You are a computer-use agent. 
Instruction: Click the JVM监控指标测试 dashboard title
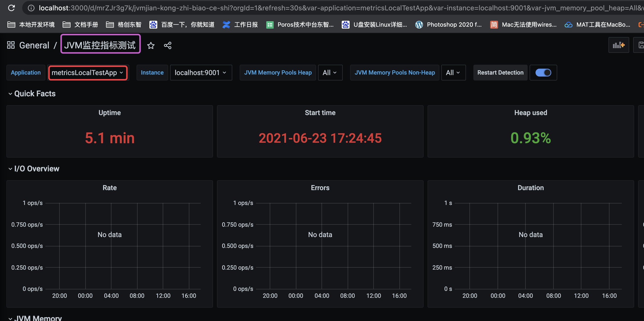pos(100,45)
